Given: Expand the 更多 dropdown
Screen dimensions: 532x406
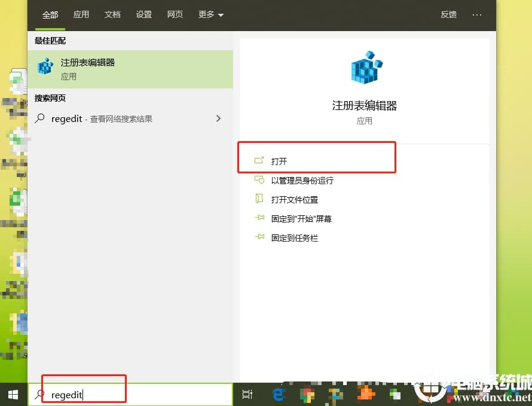Looking at the screenshot, I should (x=210, y=14).
